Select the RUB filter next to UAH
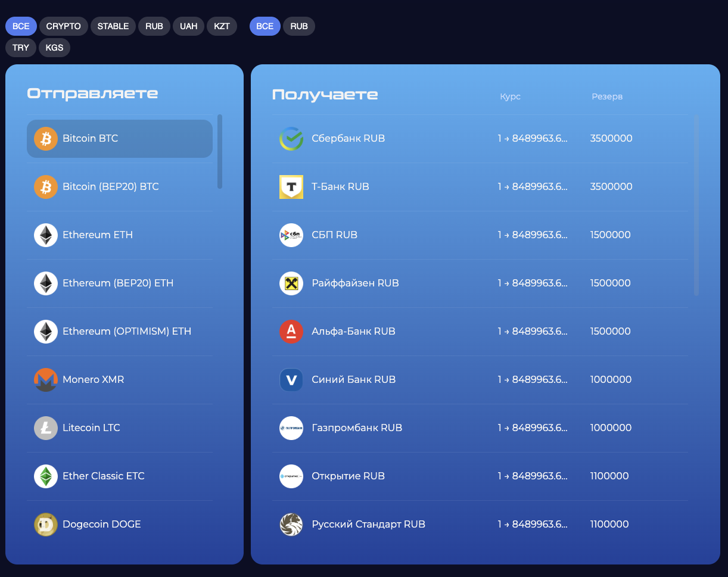This screenshot has height=577, width=728. tap(154, 26)
